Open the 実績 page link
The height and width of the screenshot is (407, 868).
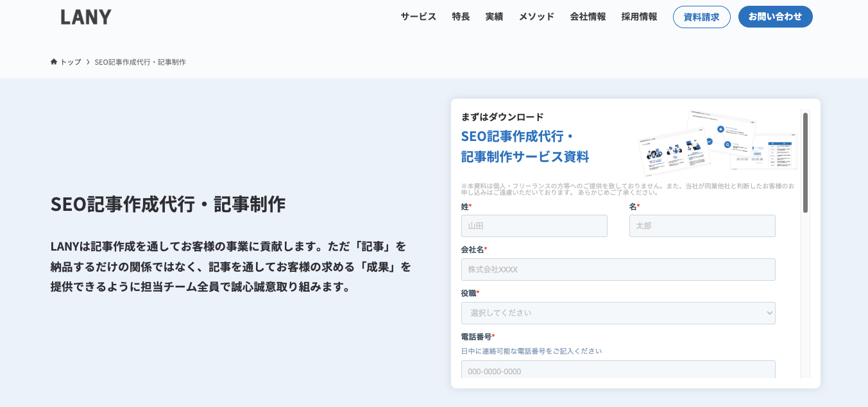pyautogui.click(x=494, y=17)
